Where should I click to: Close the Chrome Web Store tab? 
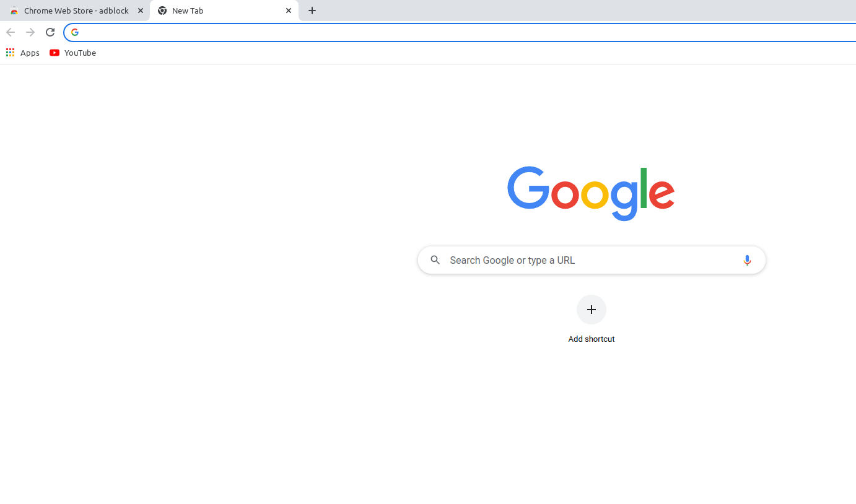[x=140, y=11]
